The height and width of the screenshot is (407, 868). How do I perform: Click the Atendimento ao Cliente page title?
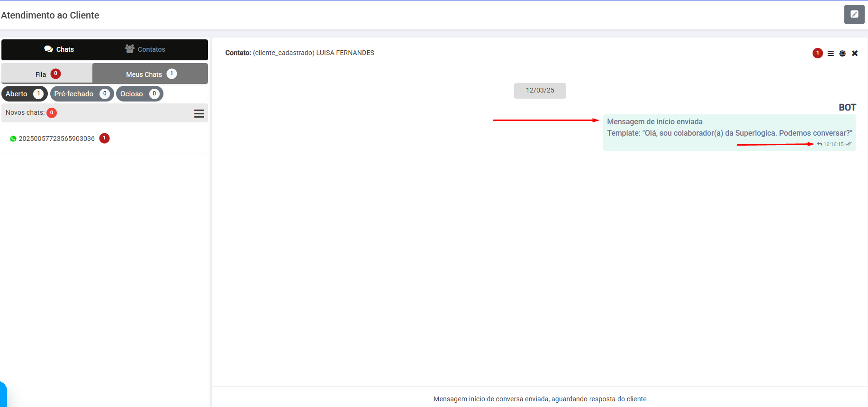coord(50,15)
